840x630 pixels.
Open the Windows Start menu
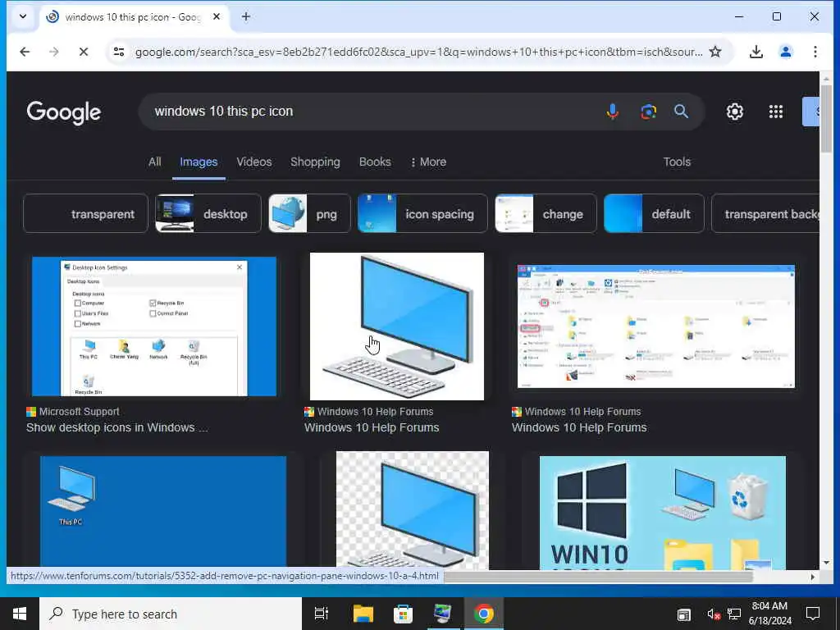20,614
